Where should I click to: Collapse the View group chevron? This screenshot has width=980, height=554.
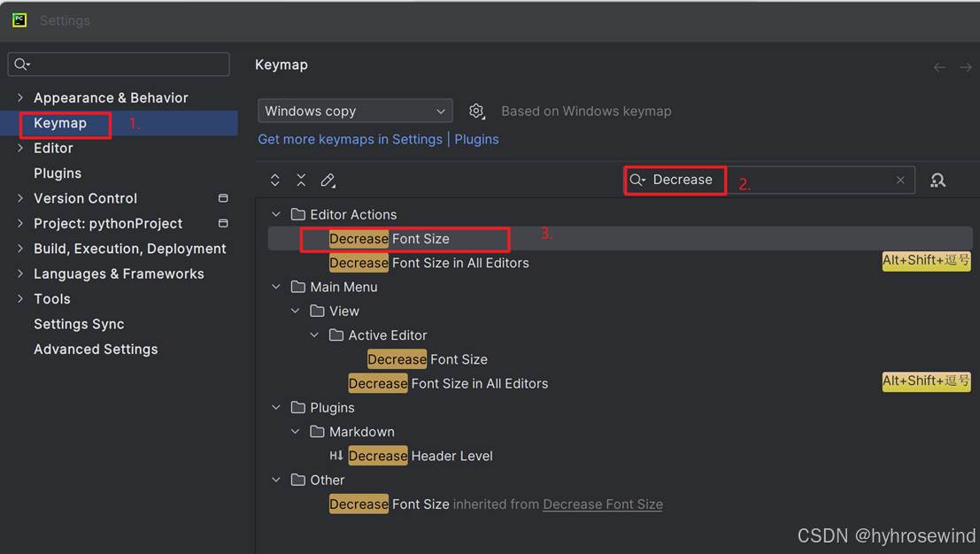click(x=296, y=311)
